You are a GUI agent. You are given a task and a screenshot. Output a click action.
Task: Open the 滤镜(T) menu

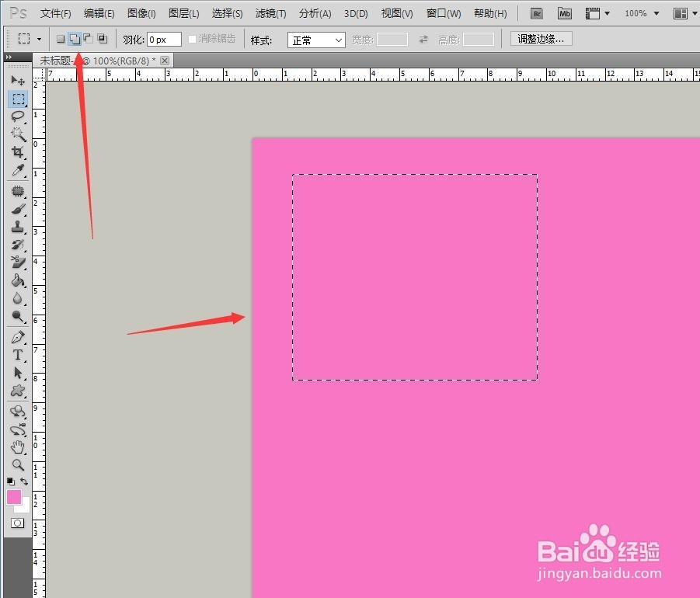pos(270,13)
